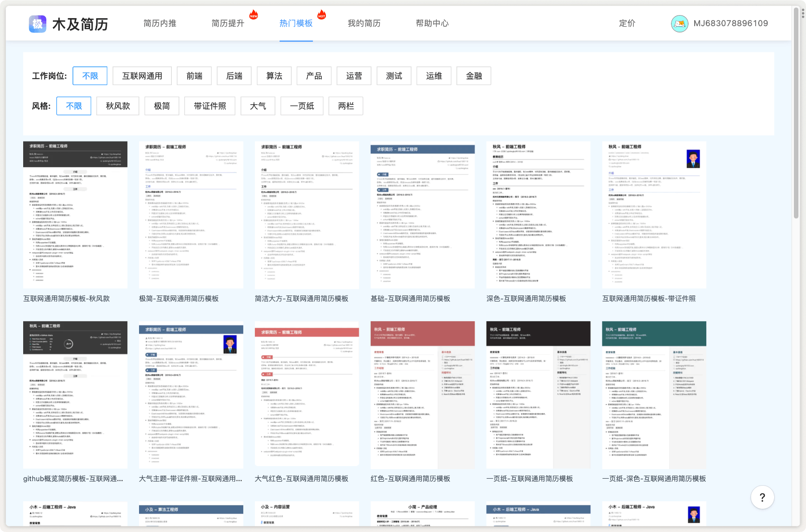Screen dimensions: 806x532
Task: Go to 帮助中心 in navigation
Action: pyautogui.click(x=432, y=24)
